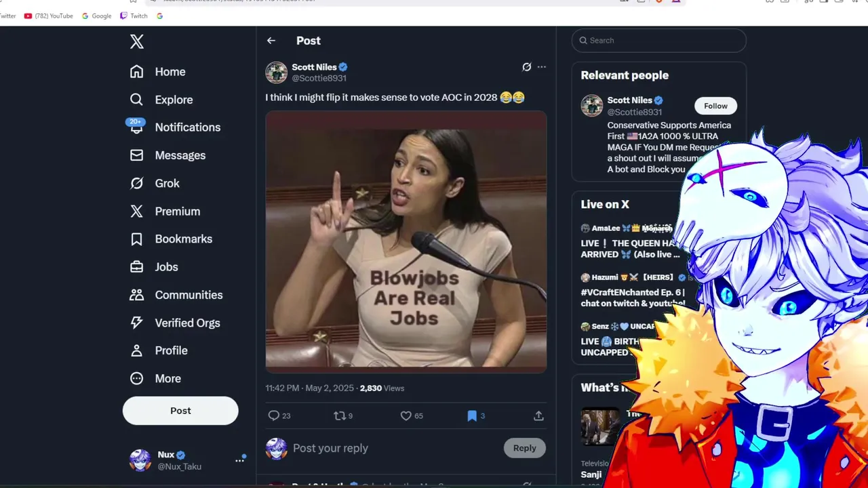The width and height of the screenshot is (868, 488).
Task: Click the grey Reply button
Action: 524,448
